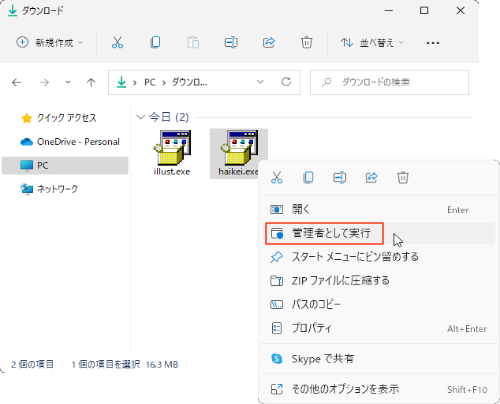The height and width of the screenshot is (404, 500).
Task: Open the 新規作成 dropdown
Action: click(50, 42)
